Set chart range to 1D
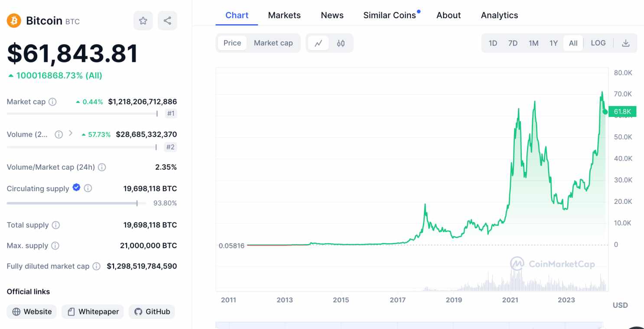This screenshot has width=644, height=329. [x=493, y=43]
